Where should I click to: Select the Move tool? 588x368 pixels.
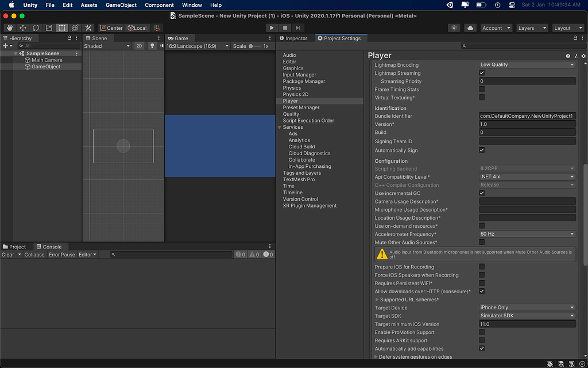(23, 28)
